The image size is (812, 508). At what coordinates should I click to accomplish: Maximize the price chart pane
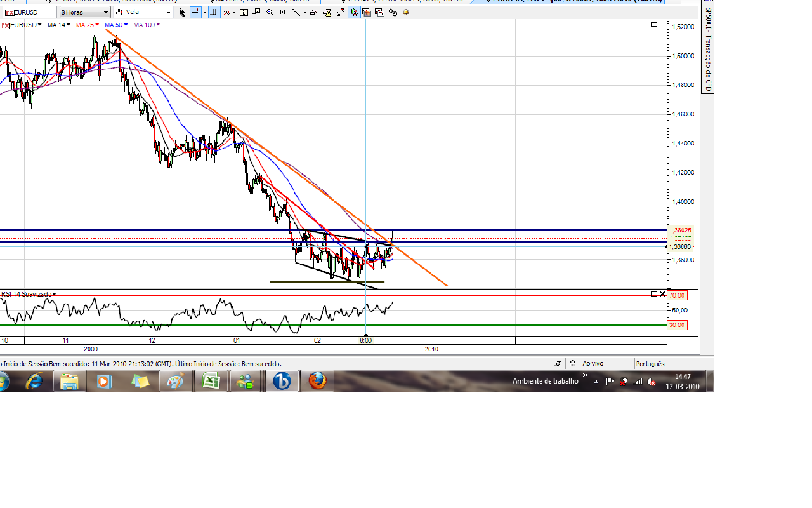coord(654,24)
